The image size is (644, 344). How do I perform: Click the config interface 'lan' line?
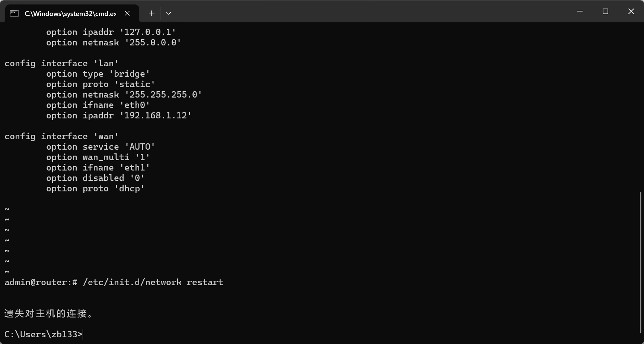(61, 63)
